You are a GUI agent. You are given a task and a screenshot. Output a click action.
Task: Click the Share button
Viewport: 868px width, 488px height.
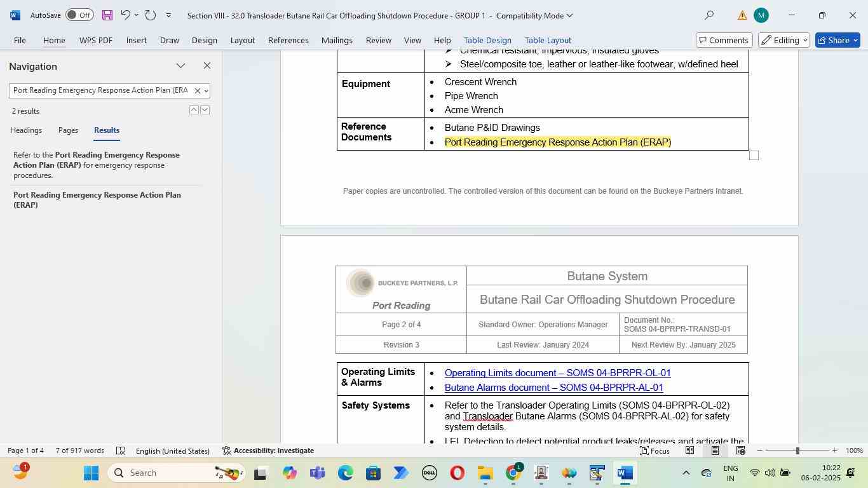837,40
